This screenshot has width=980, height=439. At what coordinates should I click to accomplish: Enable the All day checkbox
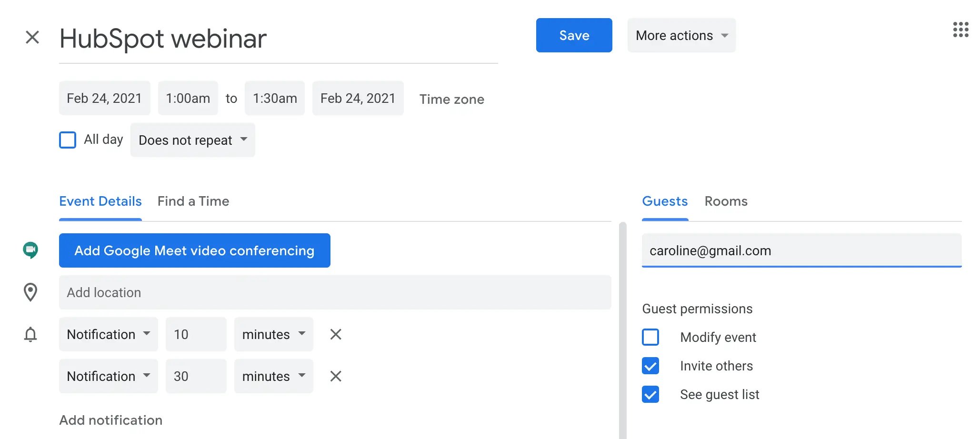point(68,140)
